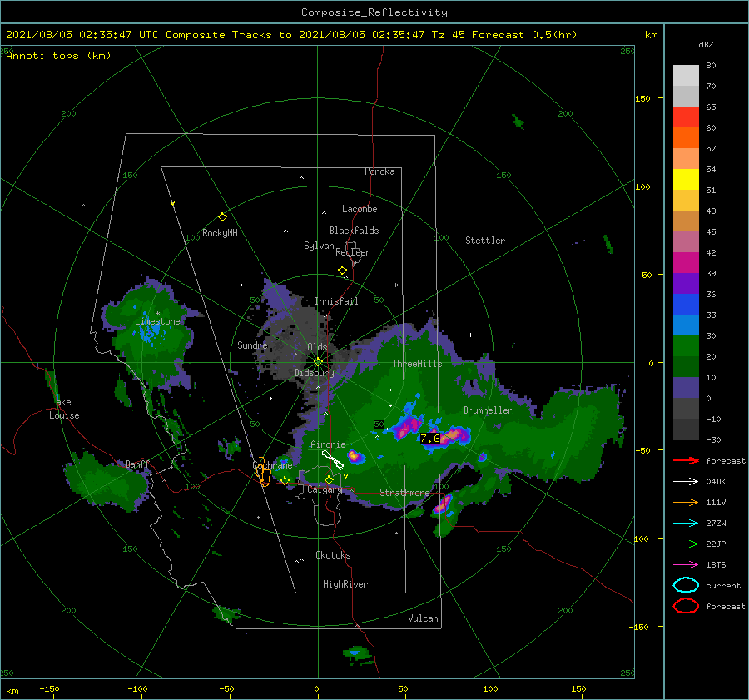Click the 'Annot: tops (km)' label
Image resolution: width=749 pixels, height=700 pixels.
tap(58, 56)
